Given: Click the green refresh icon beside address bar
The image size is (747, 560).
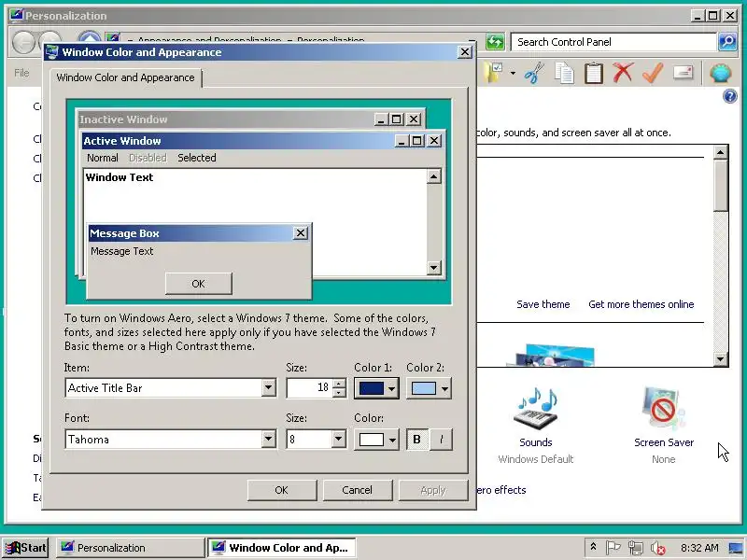Looking at the screenshot, I should [495, 42].
